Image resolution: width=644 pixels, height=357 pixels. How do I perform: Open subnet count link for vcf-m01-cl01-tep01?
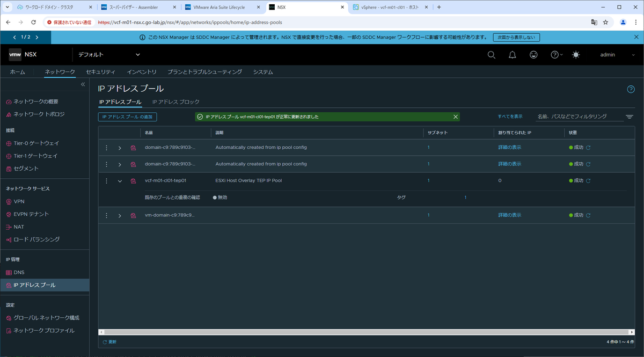[428, 181]
